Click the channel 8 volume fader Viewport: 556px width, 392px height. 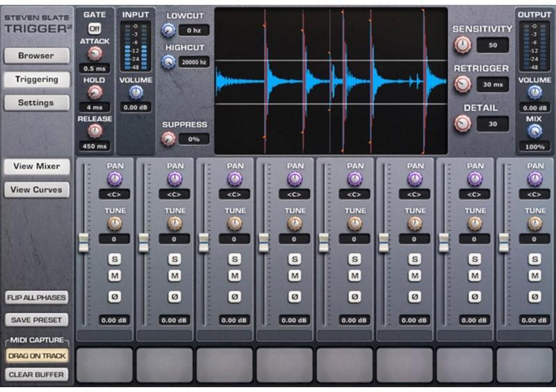click(x=504, y=243)
